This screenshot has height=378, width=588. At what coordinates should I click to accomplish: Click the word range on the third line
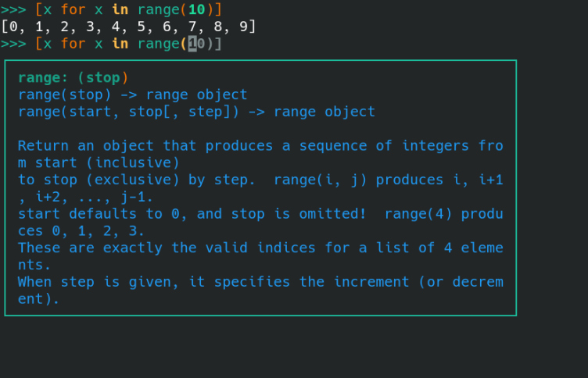click(159, 44)
